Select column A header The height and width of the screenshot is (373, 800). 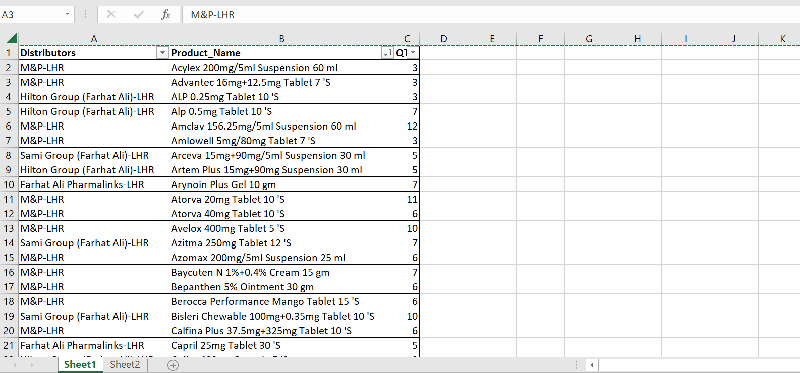click(x=94, y=38)
